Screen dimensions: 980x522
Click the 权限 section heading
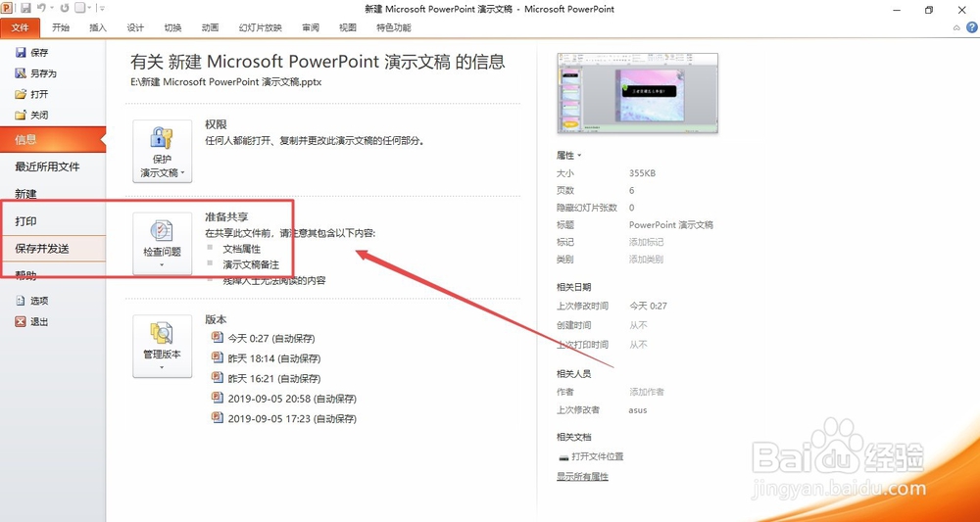point(216,125)
